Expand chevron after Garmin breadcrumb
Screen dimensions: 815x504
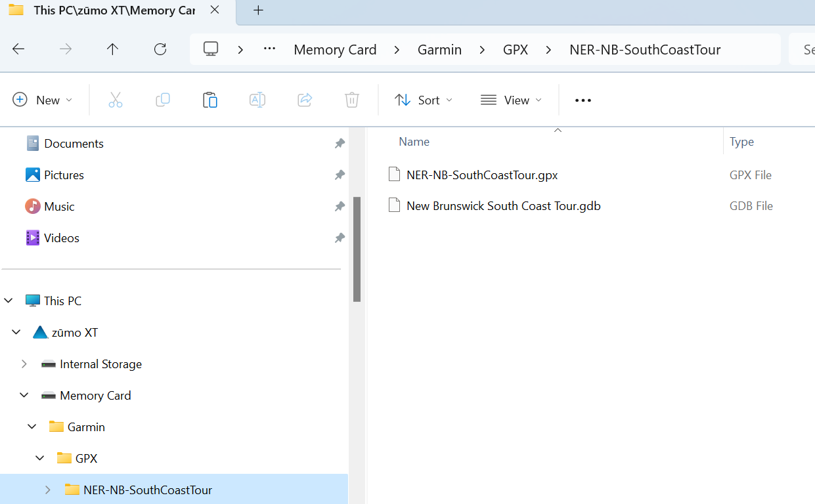(483, 50)
